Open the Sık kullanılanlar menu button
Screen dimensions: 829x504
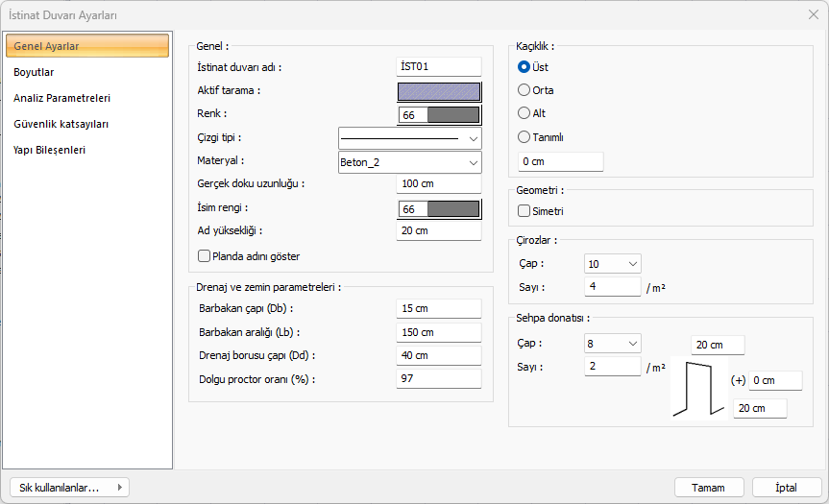pyautogui.click(x=67, y=488)
